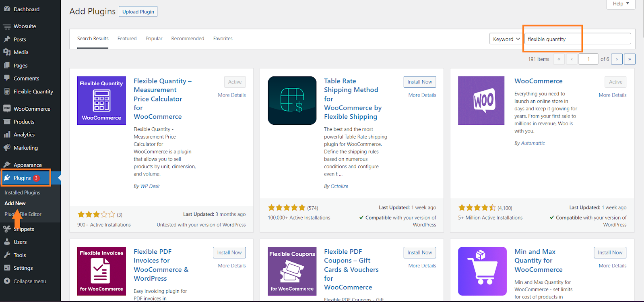Open the Keyword search type dropdown
This screenshot has width=644, height=302.
coord(506,39)
